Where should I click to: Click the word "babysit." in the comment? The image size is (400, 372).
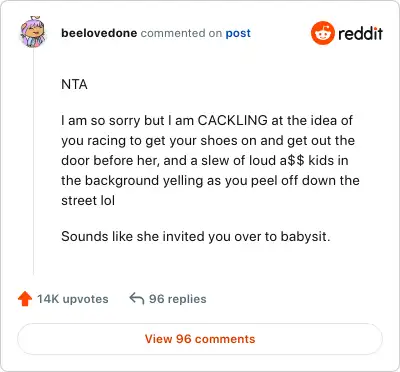(x=306, y=237)
